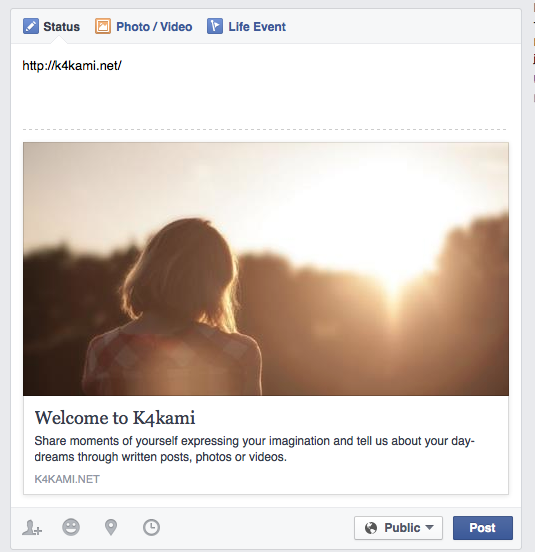This screenshot has height=552, width=535.
Task: Click the dropdown arrow next to Public
Action: [429, 527]
